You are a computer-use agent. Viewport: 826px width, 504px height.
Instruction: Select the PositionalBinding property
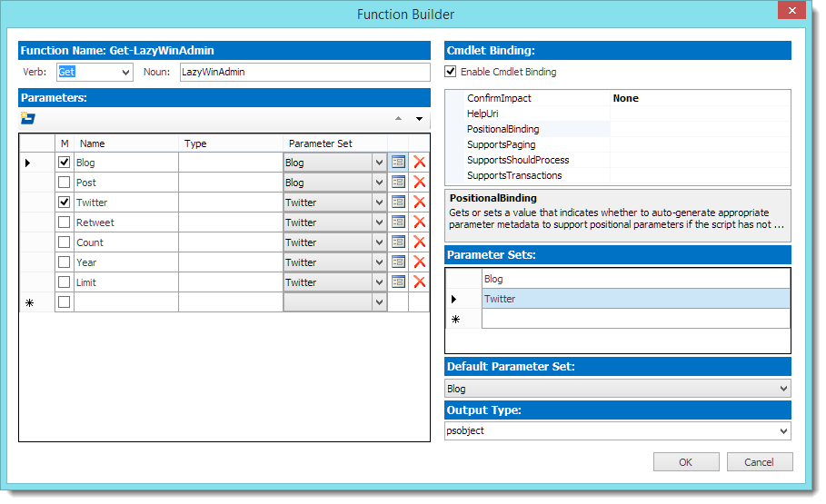click(503, 129)
